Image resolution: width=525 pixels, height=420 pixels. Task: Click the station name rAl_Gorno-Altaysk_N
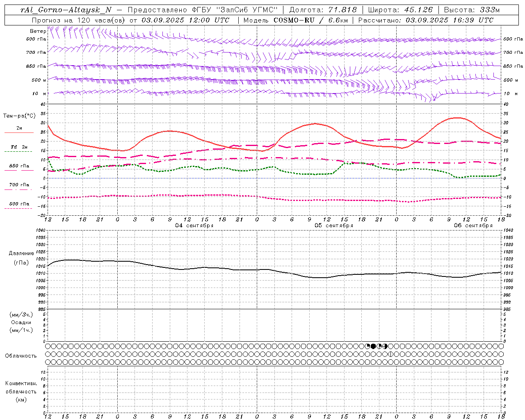(x=66, y=10)
